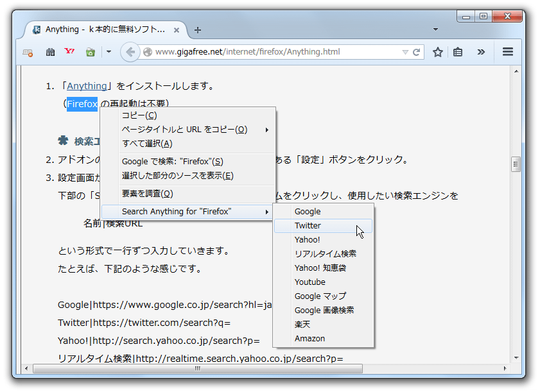Open the Yahoo! toolbar icon
Screen dimensions: 540x392
pos(69,51)
